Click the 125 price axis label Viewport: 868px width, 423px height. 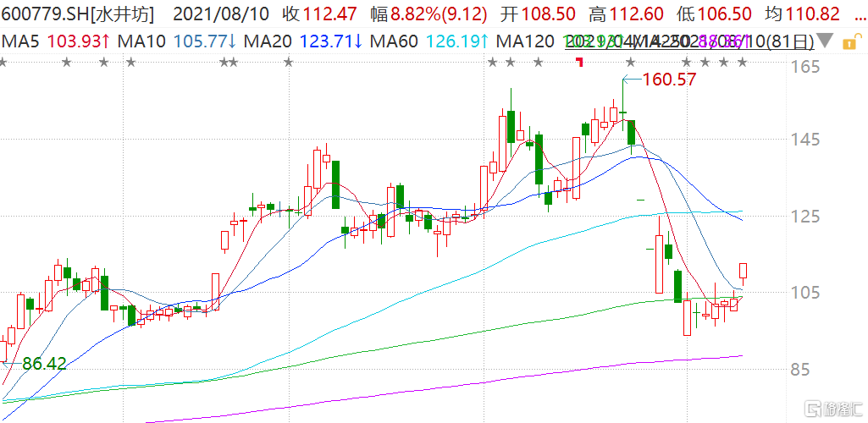pyautogui.click(x=803, y=217)
